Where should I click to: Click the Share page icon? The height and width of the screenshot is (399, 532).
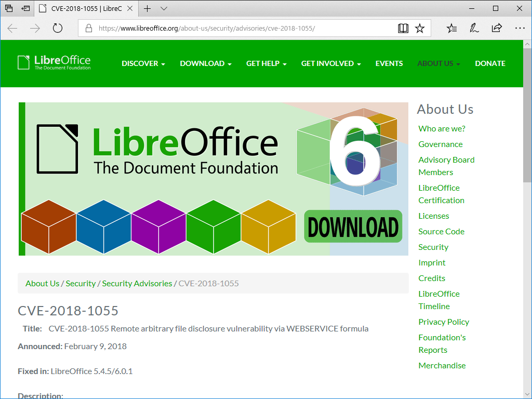(496, 28)
